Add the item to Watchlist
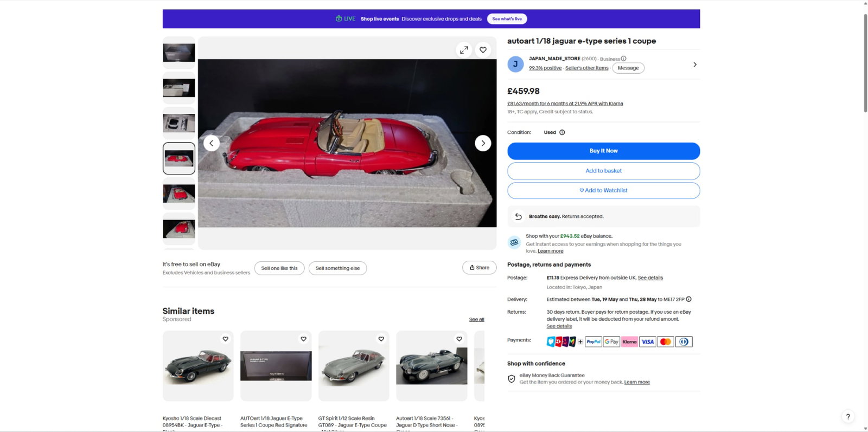868x432 pixels. pyautogui.click(x=603, y=190)
